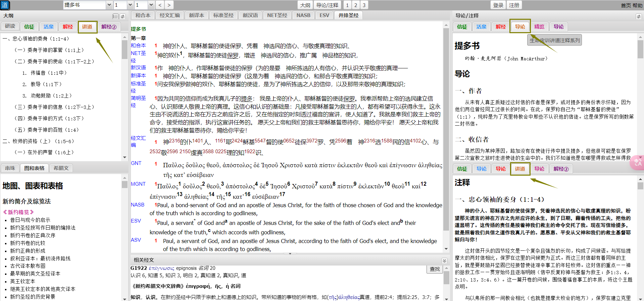This screenshot has height=301, width=644.
Task: Collapse the 相关经文 panel with double-chevron icon
Action: 444,260
